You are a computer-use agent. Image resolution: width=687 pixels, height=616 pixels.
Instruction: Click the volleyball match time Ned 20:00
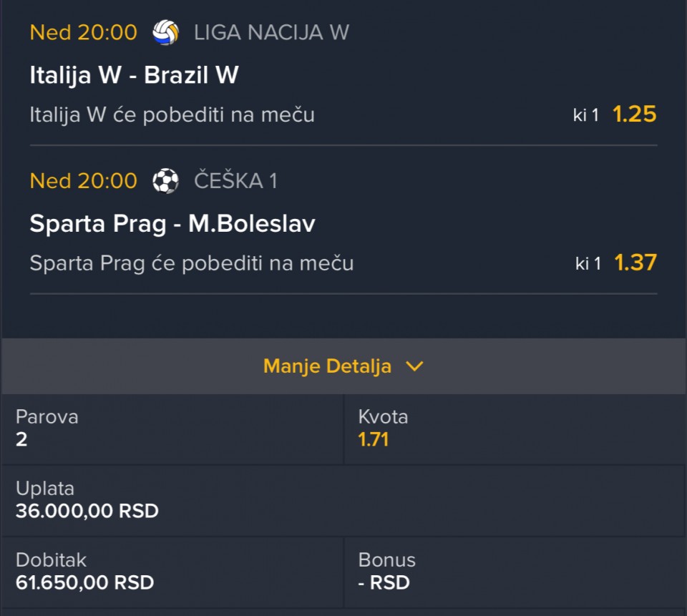[x=84, y=32]
